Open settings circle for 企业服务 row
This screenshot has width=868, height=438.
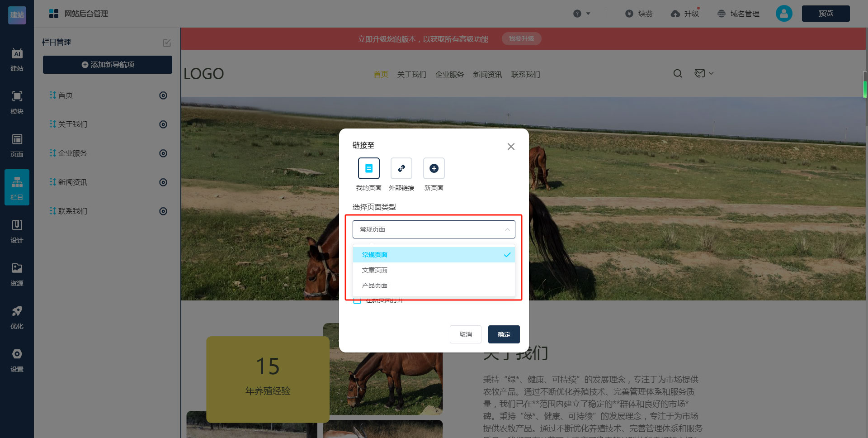(163, 153)
